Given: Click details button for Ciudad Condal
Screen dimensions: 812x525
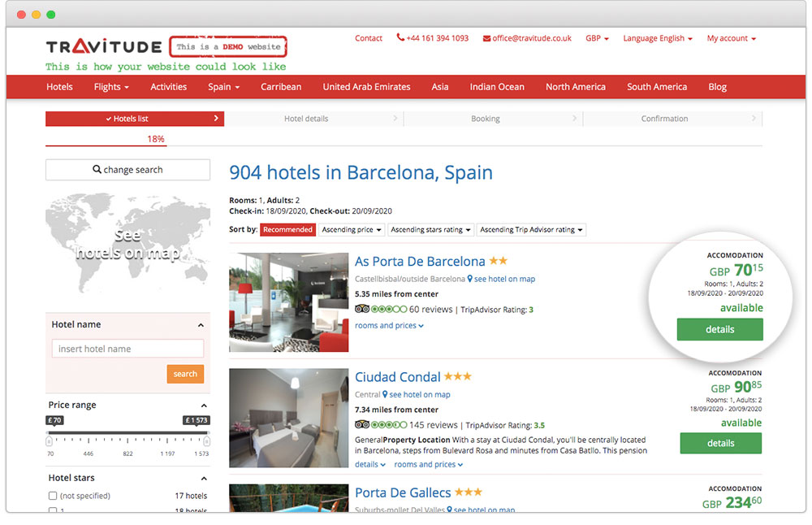Looking at the screenshot, I should [x=720, y=444].
